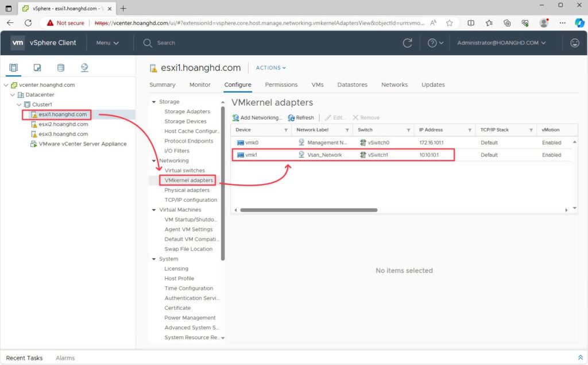Collapse the vcenter.hoanghd.com tree node
Screen dimensions: 588x365
[6, 85]
